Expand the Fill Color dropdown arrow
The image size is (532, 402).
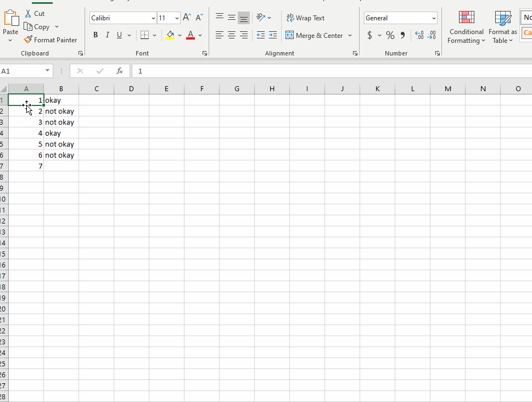pyautogui.click(x=180, y=35)
